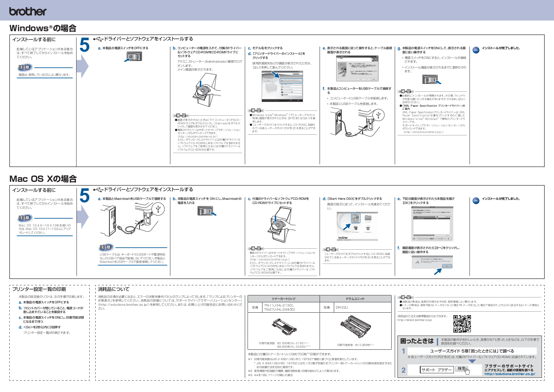Click the Mac OS Xの場合 heading
Screen dimensions: 554x392
(x=43, y=179)
